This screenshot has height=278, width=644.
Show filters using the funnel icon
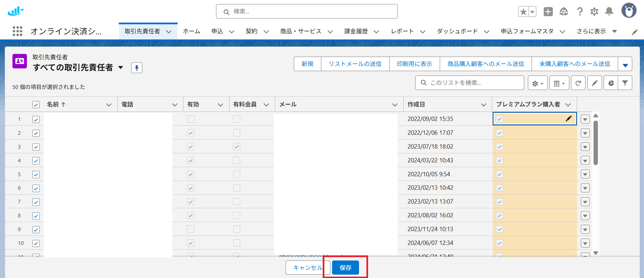[625, 83]
